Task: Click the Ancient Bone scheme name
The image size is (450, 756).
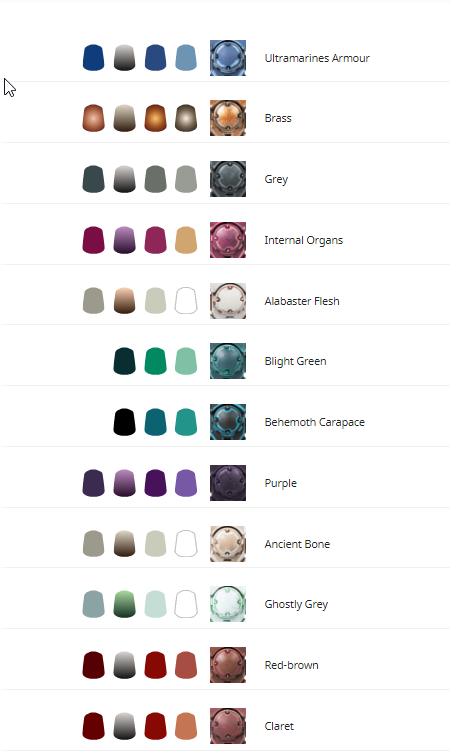Action: click(x=297, y=544)
